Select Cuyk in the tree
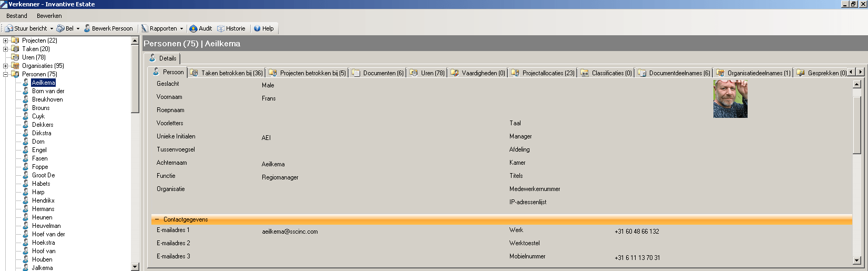Screen dimensions: 868x271 (38, 116)
